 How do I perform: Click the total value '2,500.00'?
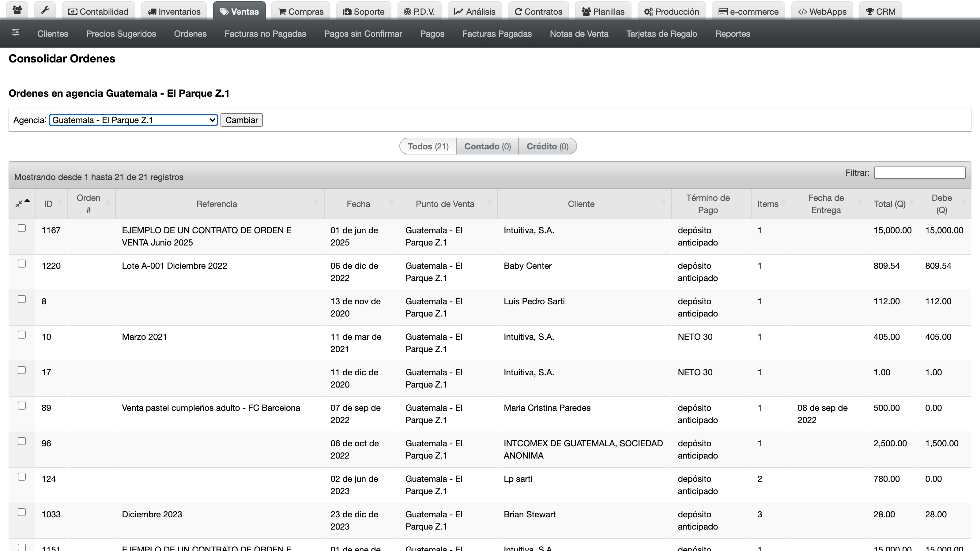coord(890,443)
